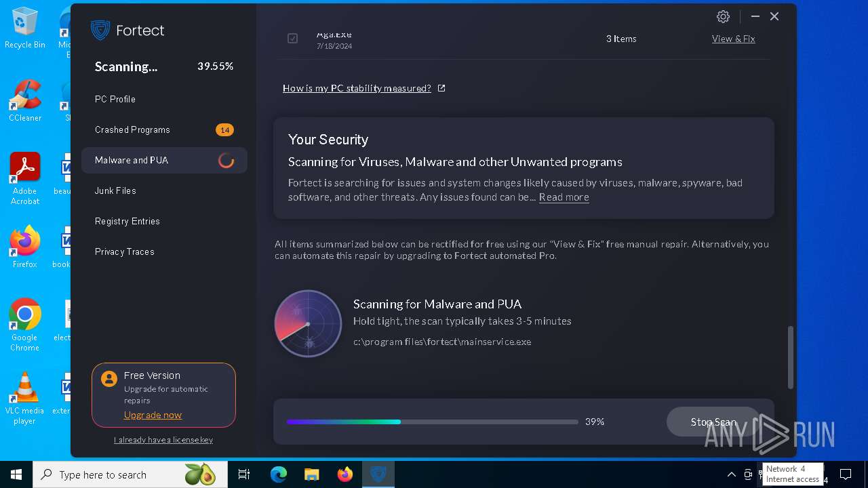Click 'I already have a license key'
Viewport: 868px width, 488px height.
tap(163, 440)
